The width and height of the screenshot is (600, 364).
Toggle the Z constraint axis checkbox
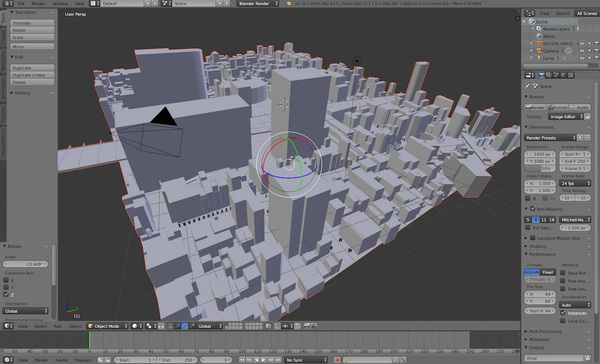6,294
